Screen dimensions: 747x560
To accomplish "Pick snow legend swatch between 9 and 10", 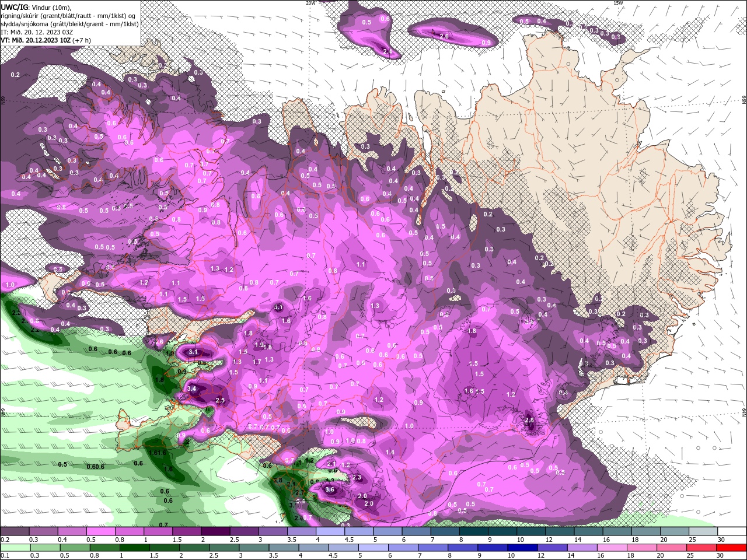I will tap(502, 531).
